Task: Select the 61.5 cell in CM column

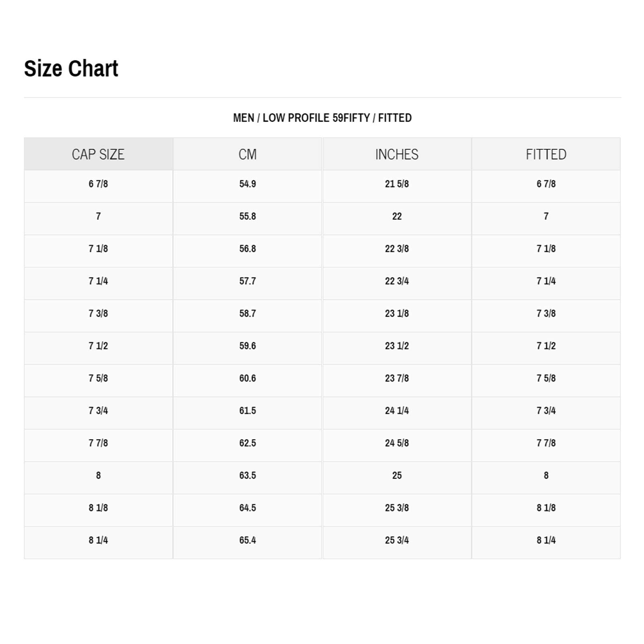Action: [x=248, y=411]
